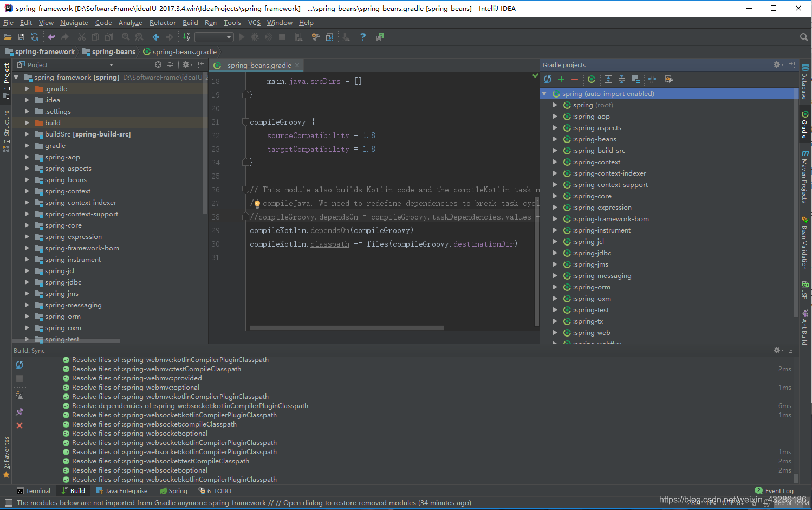
Task: Click intention lightbulb on line 27
Action: click(257, 204)
